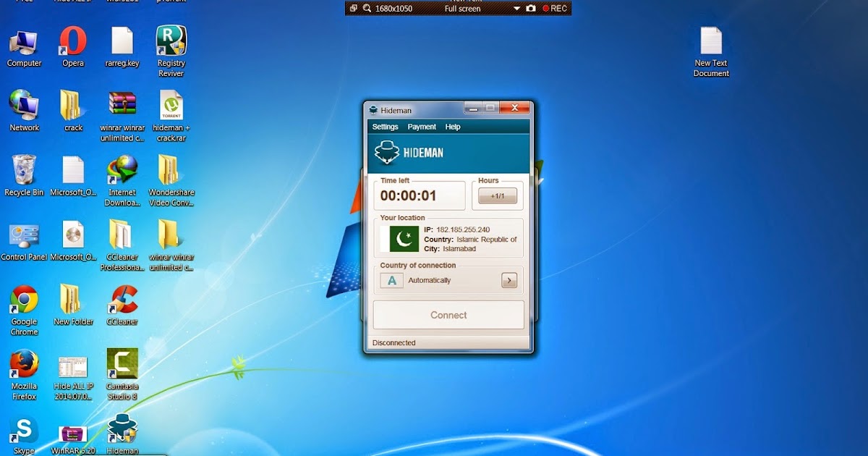Select the Automatically connection option
Screen dimensions: 868x456
430,280
